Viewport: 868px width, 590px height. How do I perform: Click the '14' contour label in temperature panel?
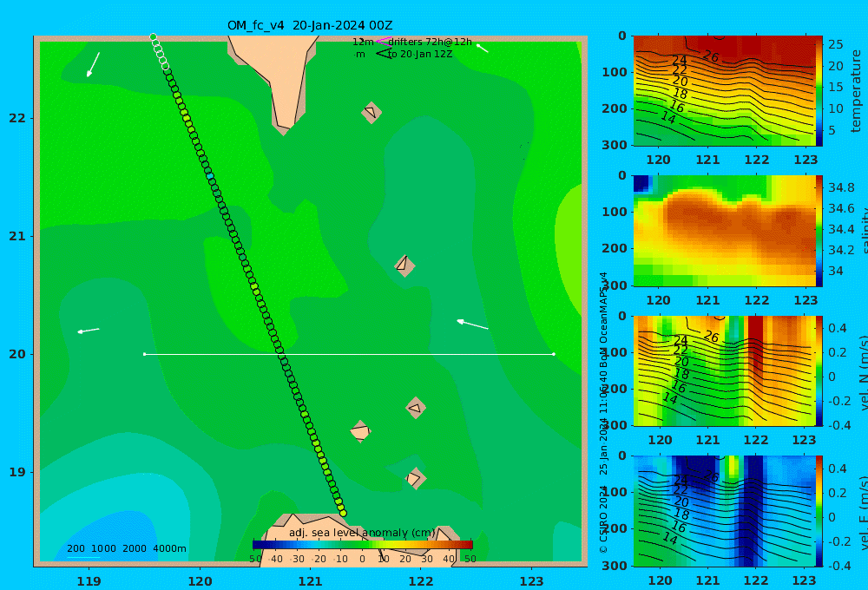(x=668, y=117)
